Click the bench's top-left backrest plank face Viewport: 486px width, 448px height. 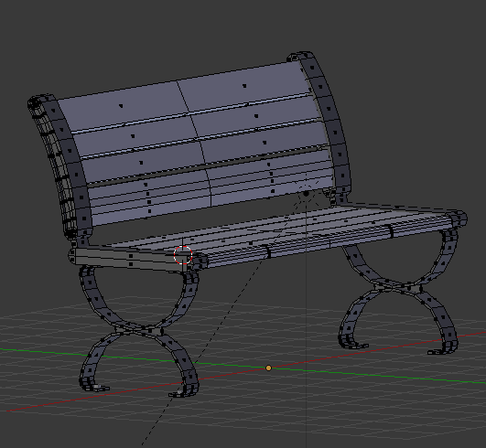121,106
